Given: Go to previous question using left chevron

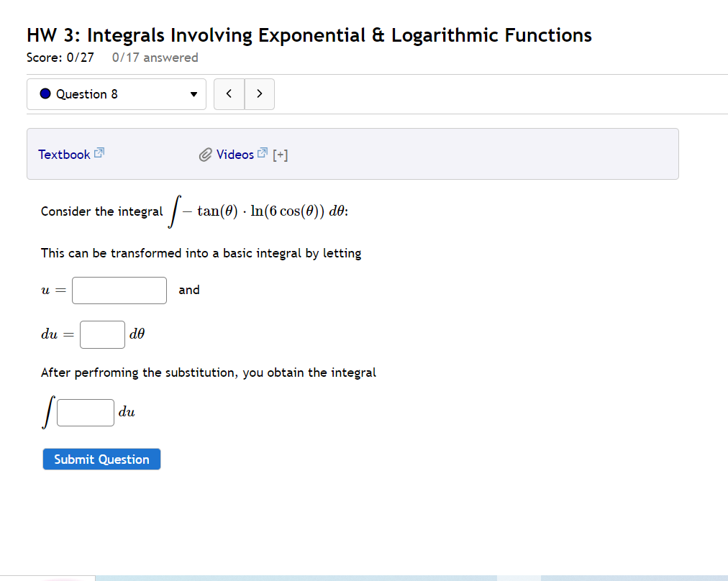Looking at the screenshot, I should (229, 93).
